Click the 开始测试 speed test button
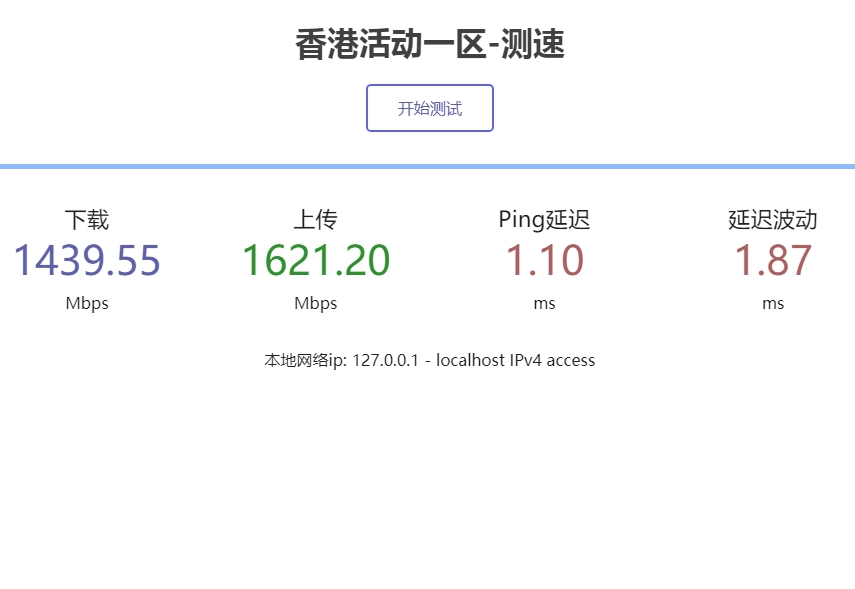This screenshot has width=855, height=589. pos(429,107)
